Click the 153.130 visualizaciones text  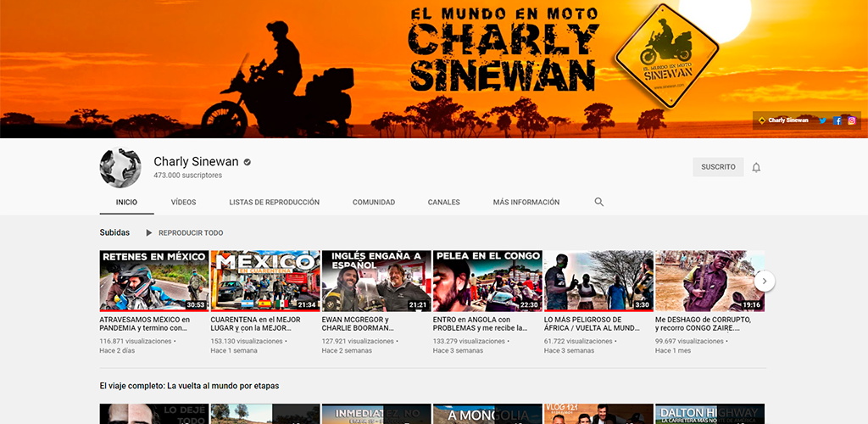coord(247,342)
